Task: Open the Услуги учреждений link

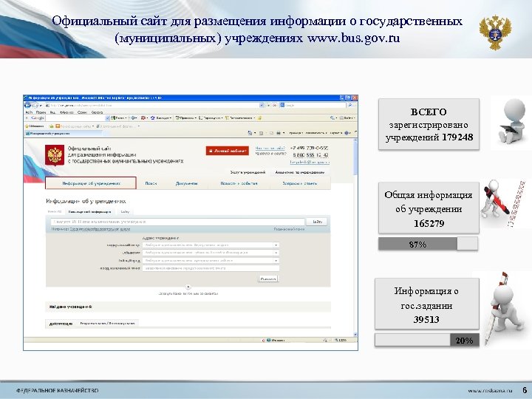Action: (248, 172)
